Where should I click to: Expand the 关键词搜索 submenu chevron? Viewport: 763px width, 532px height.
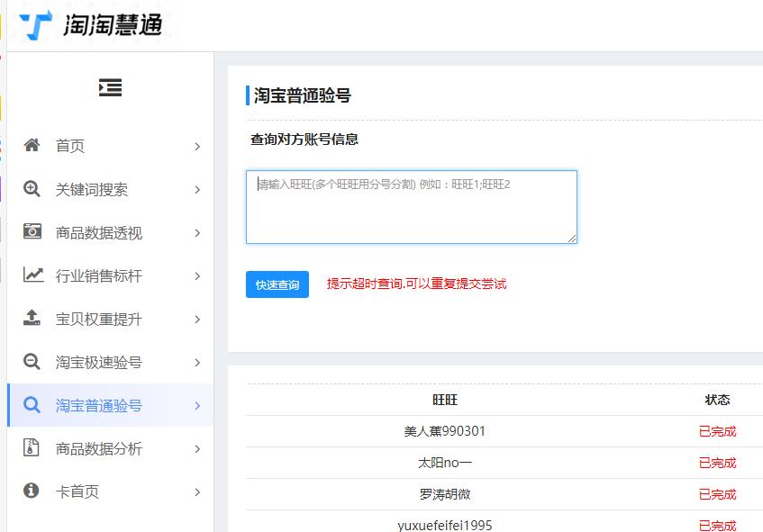(197, 189)
